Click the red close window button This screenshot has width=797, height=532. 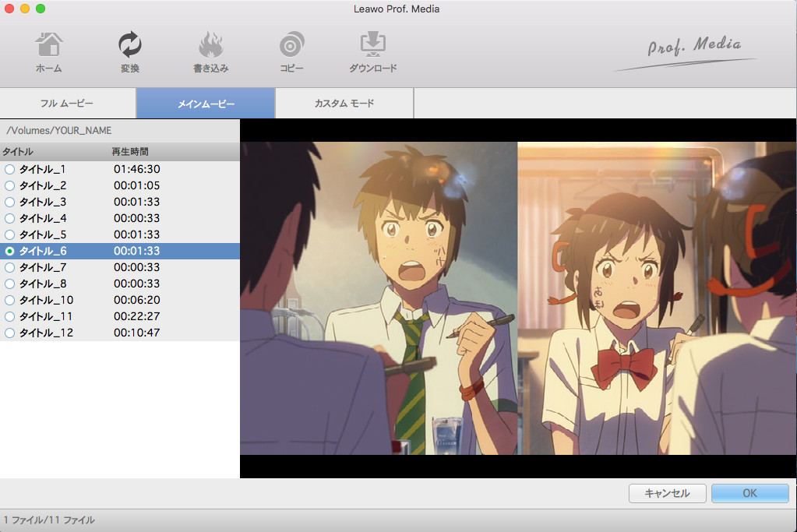click(x=9, y=9)
